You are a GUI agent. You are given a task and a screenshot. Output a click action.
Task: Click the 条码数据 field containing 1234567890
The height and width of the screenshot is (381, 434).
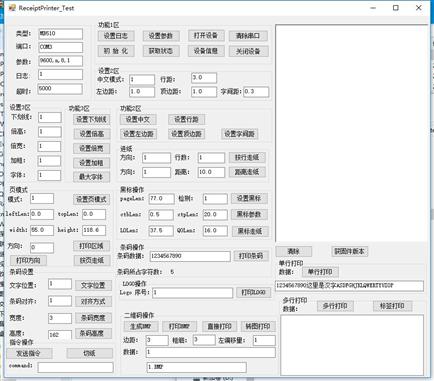tap(190, 256)
